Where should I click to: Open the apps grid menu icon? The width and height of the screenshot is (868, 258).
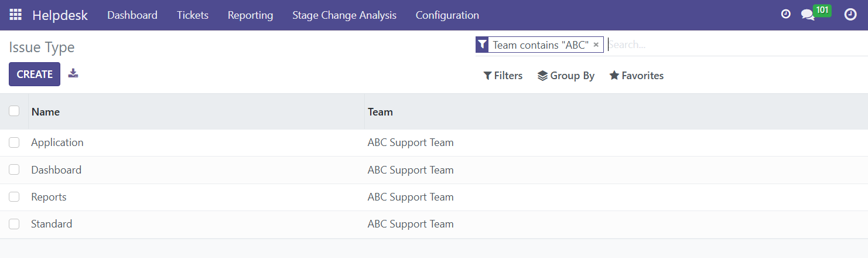16,15
